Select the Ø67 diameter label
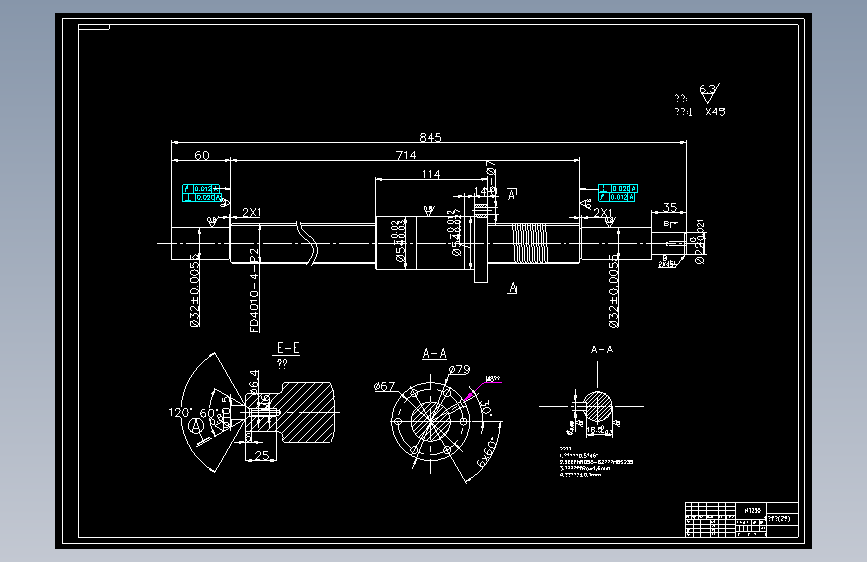The width and height of the screenshot is (867, 562). click(384, 386)
